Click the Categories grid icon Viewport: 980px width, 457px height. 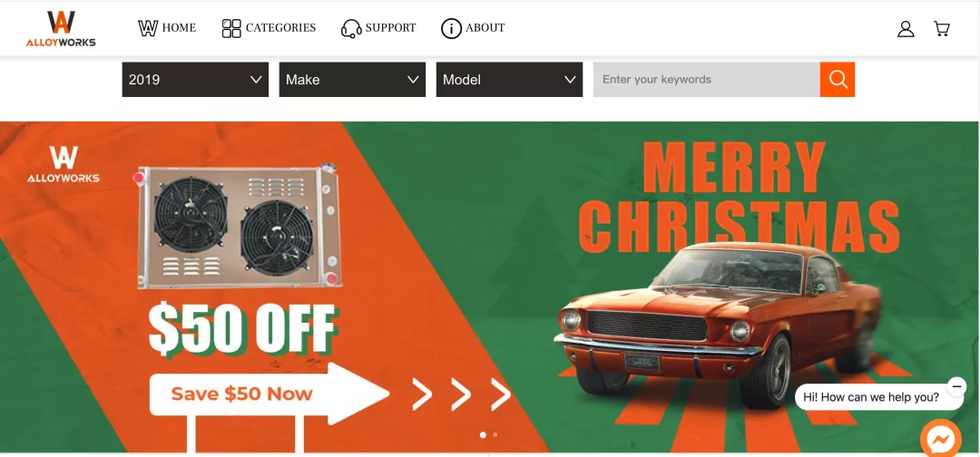pyautogui.click(x=231, y=28)
